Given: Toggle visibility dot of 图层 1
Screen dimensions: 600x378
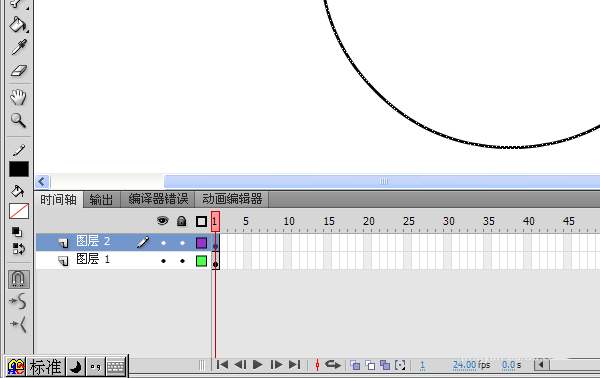Looking at the screenshot, I should (x=163, y=261).
